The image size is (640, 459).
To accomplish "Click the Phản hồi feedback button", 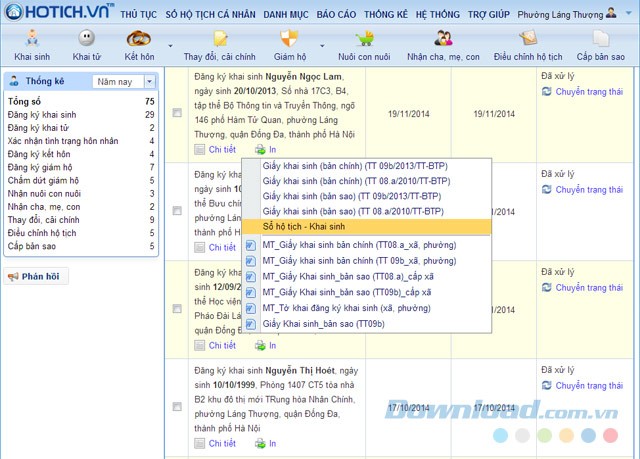I will [x=34, y=276].
